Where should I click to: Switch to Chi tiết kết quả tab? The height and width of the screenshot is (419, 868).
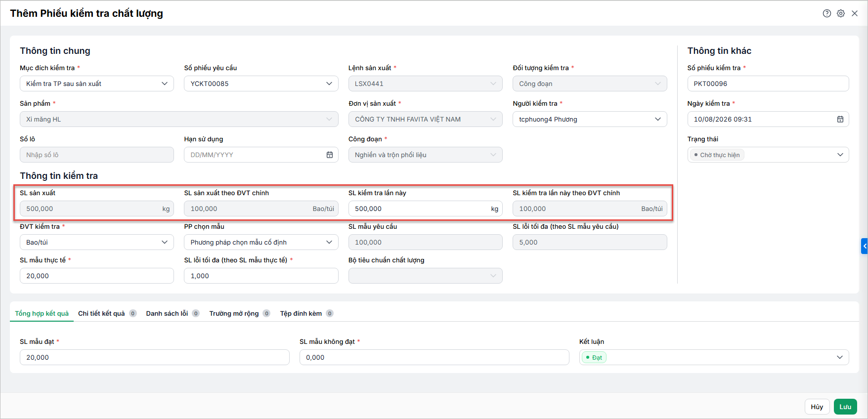point(107,313)
